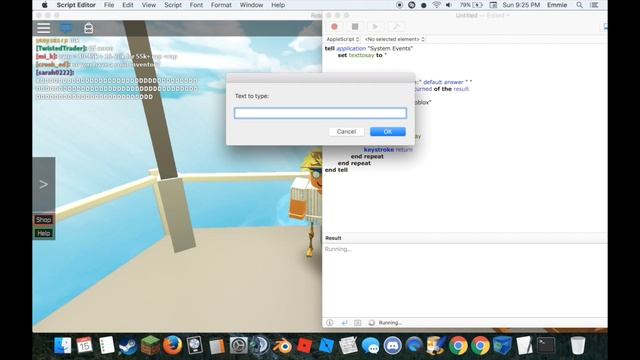The image size is (640, 360).
Task: Stop the running script with Stop button
Action: pos(355,27)
